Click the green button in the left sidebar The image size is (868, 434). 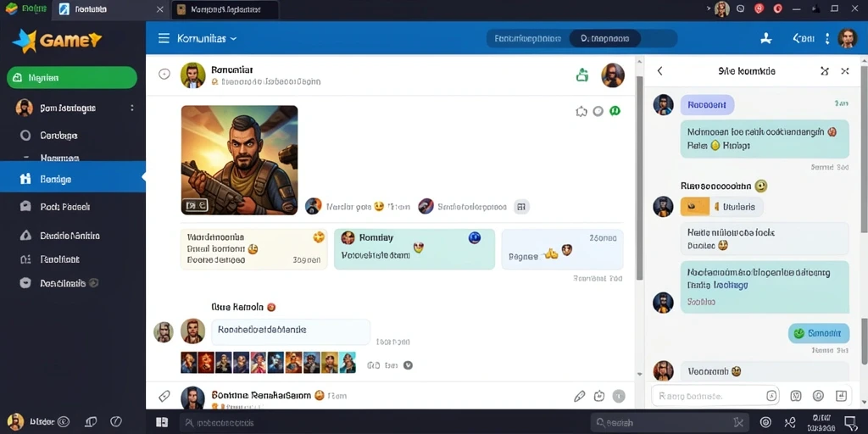click(72, 77)
